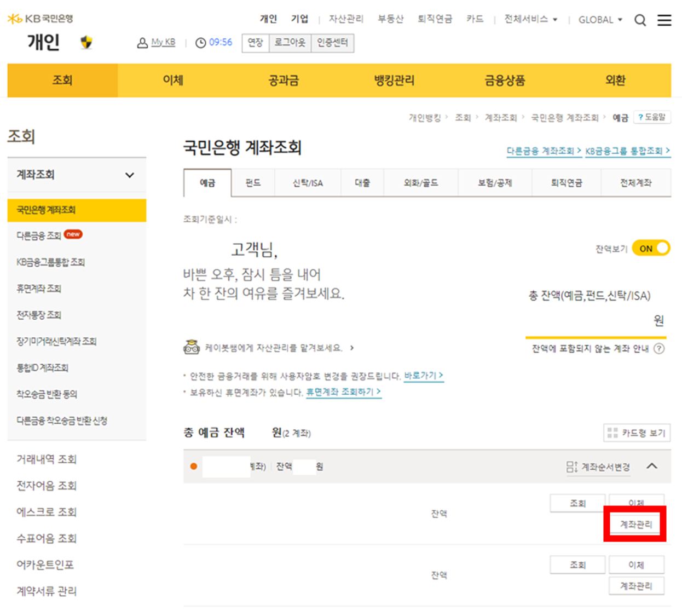This screenshot has height=616, width=682.
Task: Open 계약서류 관리 in sidebar
Action: click(x=47, y=591)
